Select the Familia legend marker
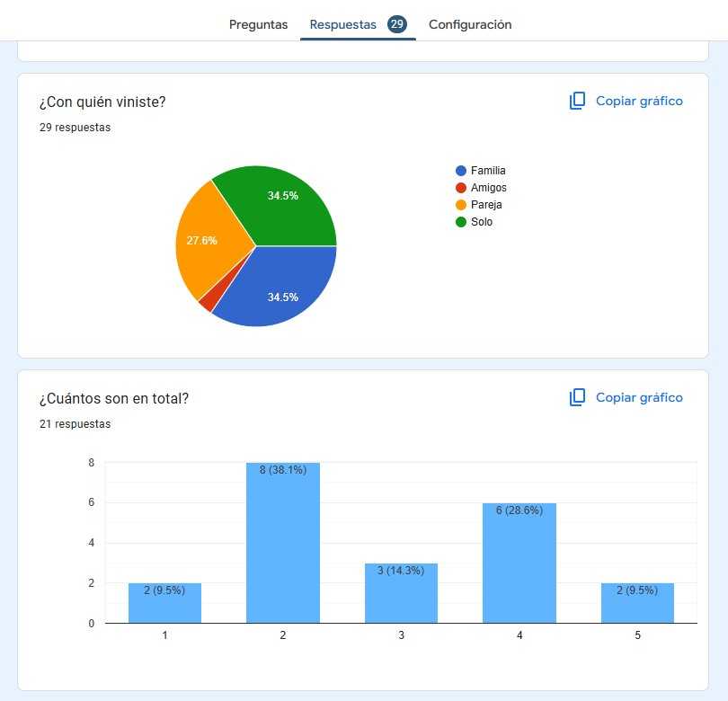The image size is (728, 701). (x=460, y=170)
